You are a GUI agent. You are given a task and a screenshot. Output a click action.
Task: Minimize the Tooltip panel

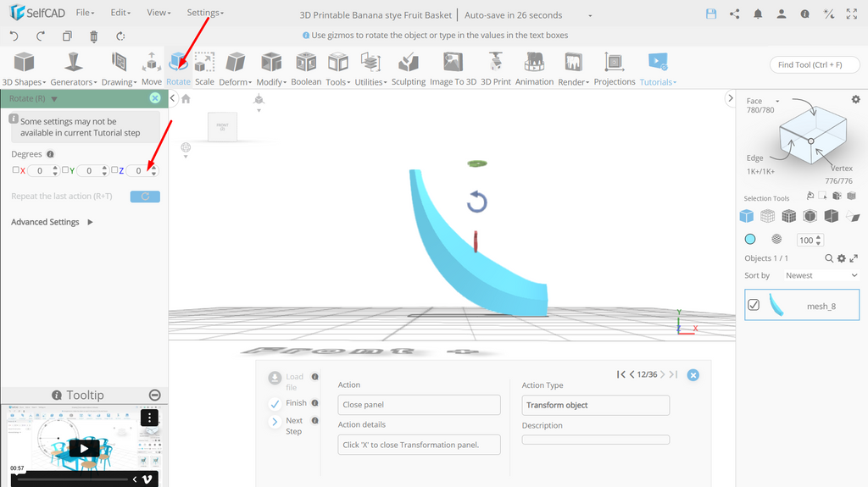point(155,396)
